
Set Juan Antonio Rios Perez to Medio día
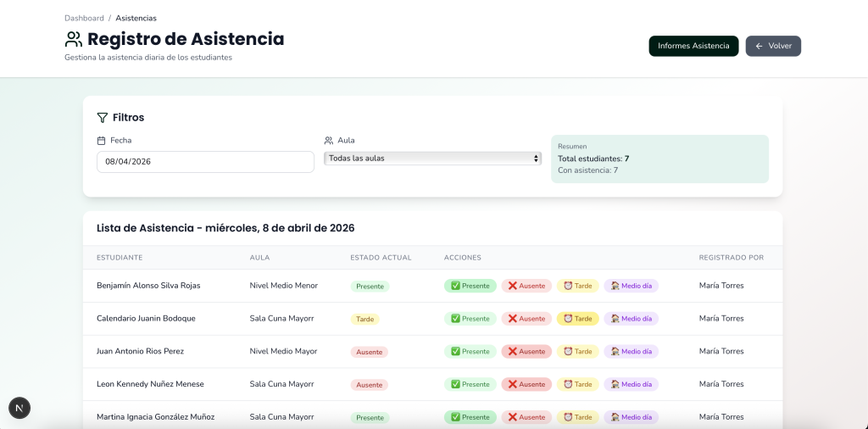tap(631, 352)
